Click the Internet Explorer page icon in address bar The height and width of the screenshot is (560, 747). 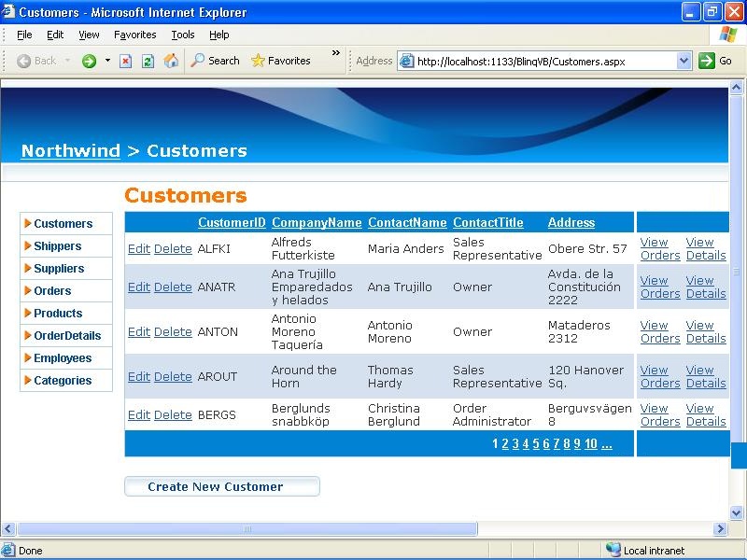point(406,61)
